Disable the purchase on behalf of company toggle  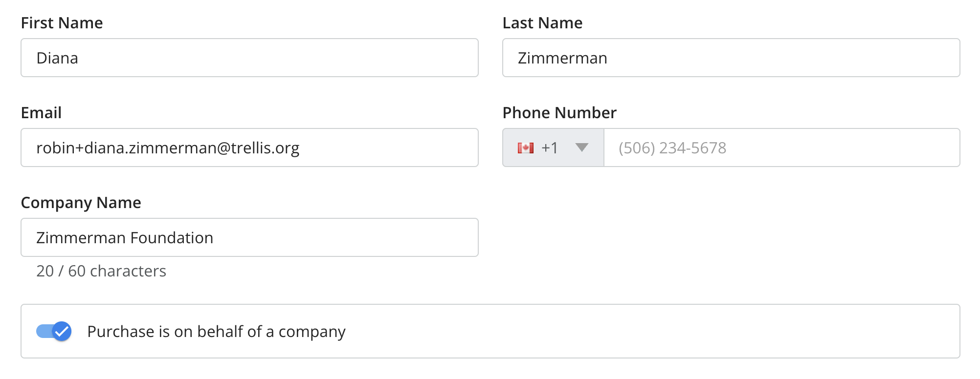(x=53, y=332)
